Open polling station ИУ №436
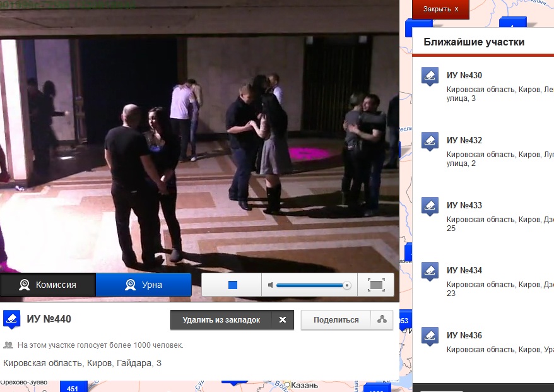Viewport: 554px width, 392px height. click(464, 335)
